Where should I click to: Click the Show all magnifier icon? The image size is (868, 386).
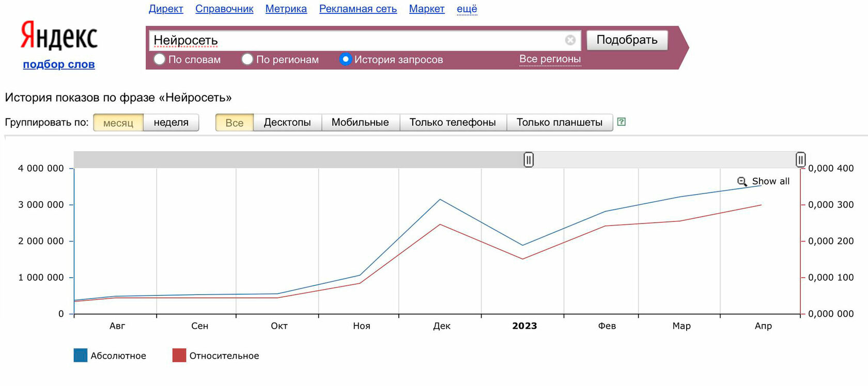click(x=742, y=182)
